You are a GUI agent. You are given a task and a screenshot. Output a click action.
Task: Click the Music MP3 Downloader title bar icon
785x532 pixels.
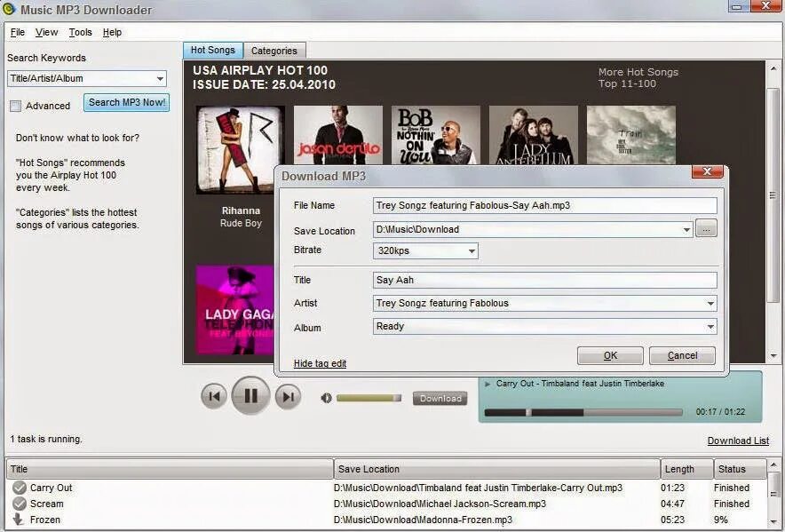point(10,9)
